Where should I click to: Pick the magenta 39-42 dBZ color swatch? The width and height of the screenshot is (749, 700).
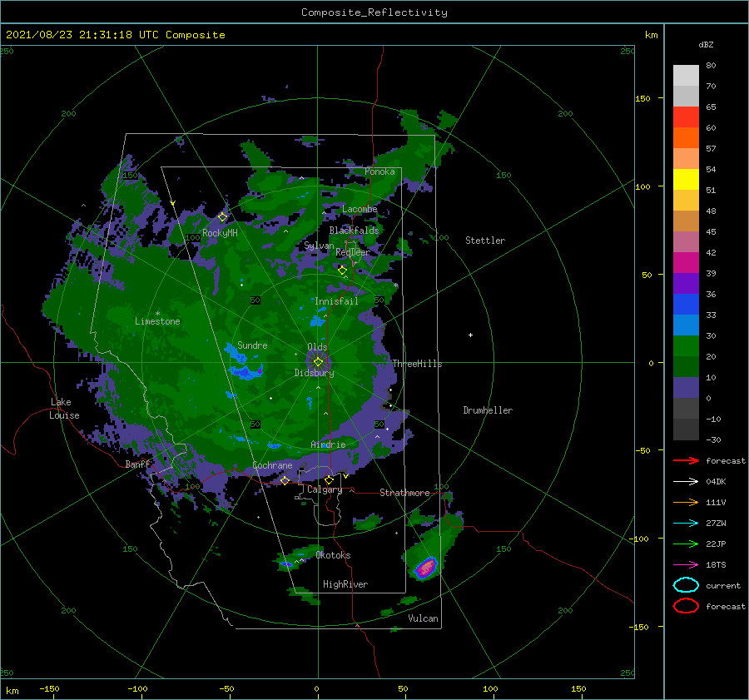pos(686,263)
